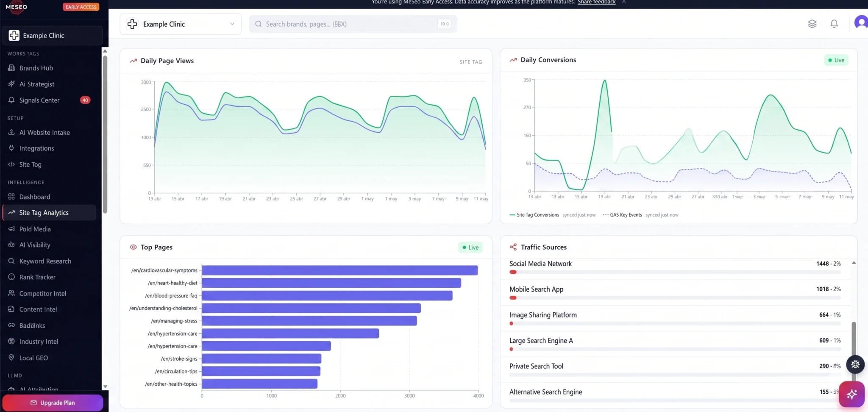Follow the Share feedback link
This screenshot has width=868, height=412.
[596, 2]
